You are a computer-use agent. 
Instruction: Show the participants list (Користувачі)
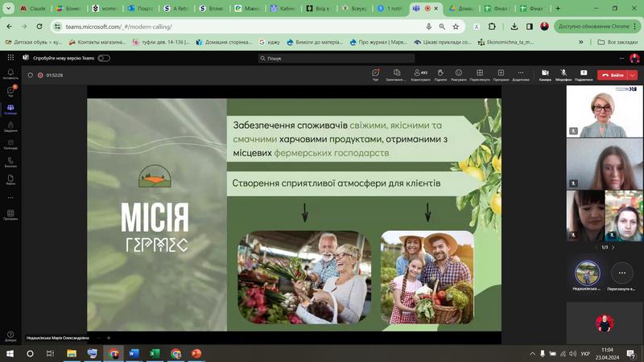(x=420, y=75)
